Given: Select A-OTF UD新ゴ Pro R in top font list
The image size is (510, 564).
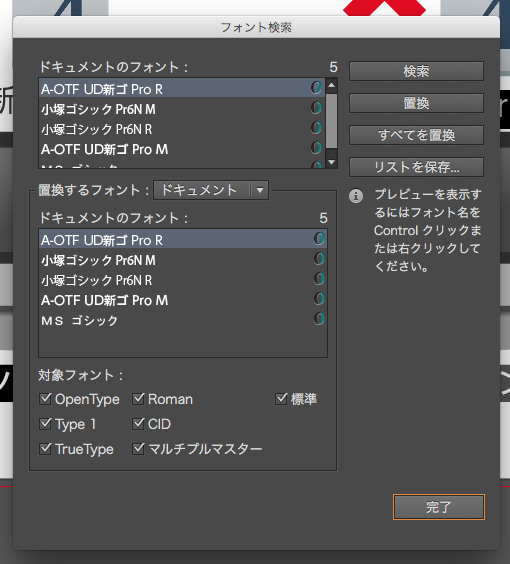Looking at the screenshot, I should [x=182, y=88].
